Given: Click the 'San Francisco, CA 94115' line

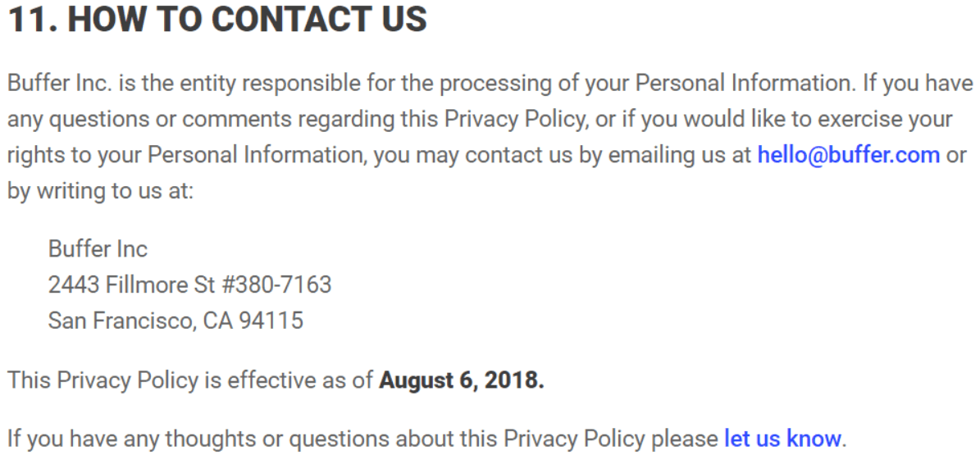Looking at the screenshot, I should click(x=175, y=321).
